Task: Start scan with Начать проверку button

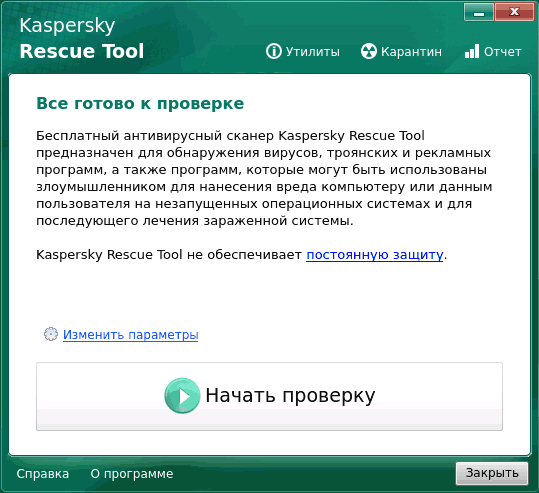Action: tap(270, 396)
